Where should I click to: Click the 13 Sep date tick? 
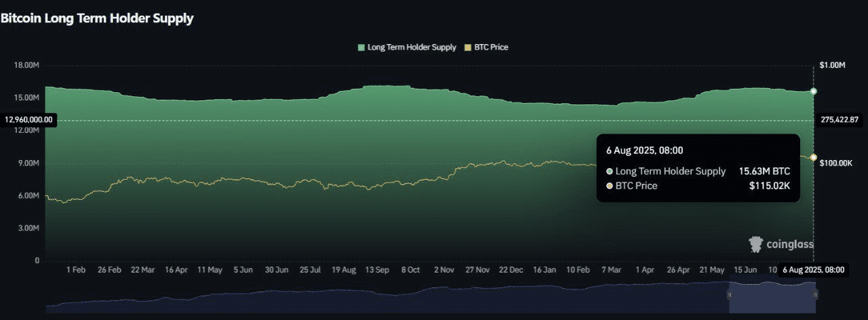coord(376,270)
